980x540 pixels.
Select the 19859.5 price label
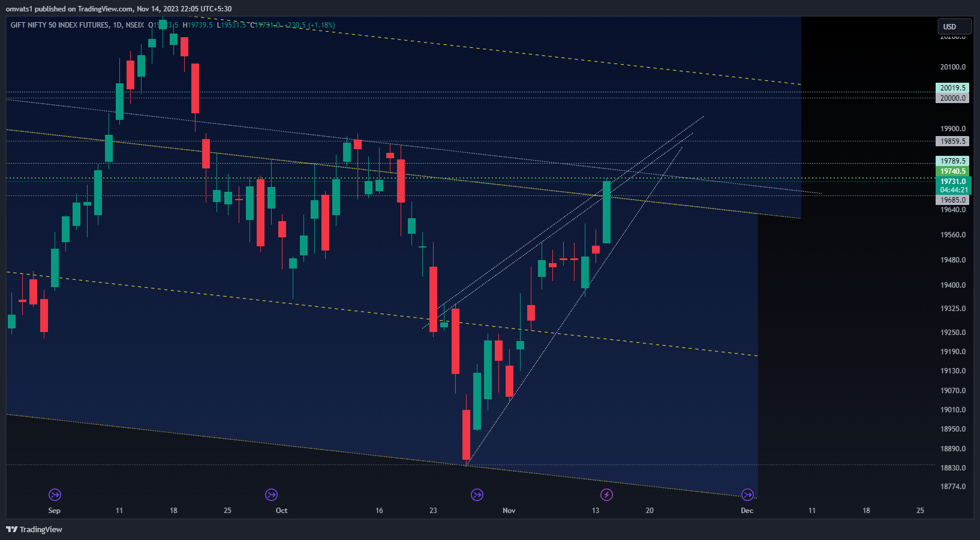pyautogui.click(x=952, y=141)
